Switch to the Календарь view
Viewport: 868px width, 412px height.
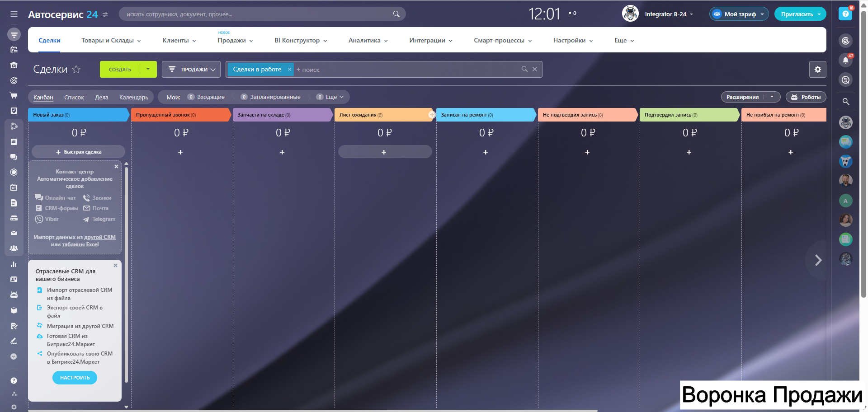click(134, 97)
